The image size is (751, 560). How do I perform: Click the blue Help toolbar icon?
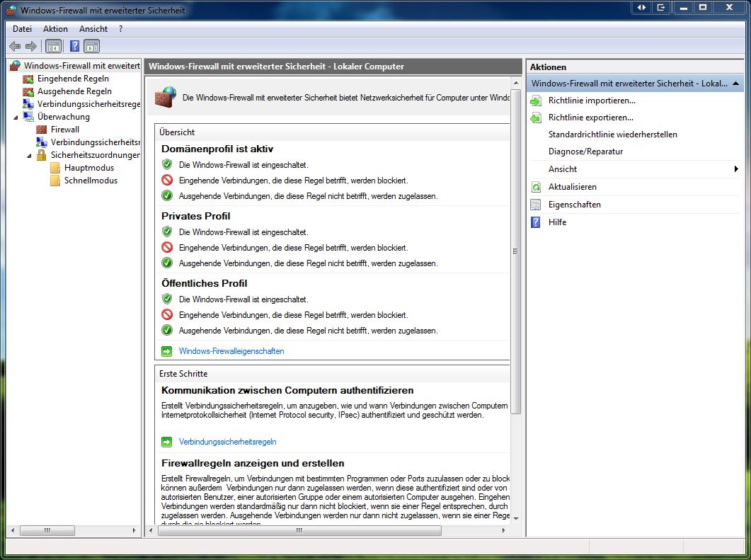pos(74,45)
